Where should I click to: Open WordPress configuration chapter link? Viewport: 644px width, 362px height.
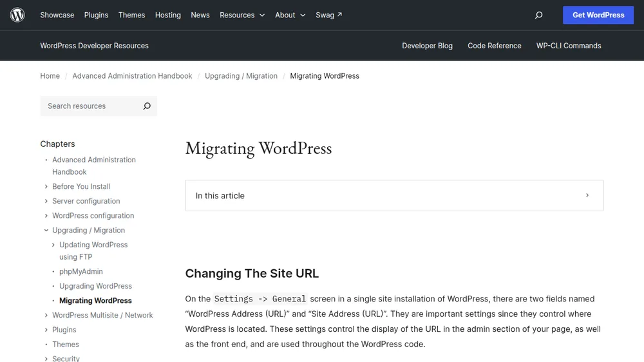click(93, 216)
